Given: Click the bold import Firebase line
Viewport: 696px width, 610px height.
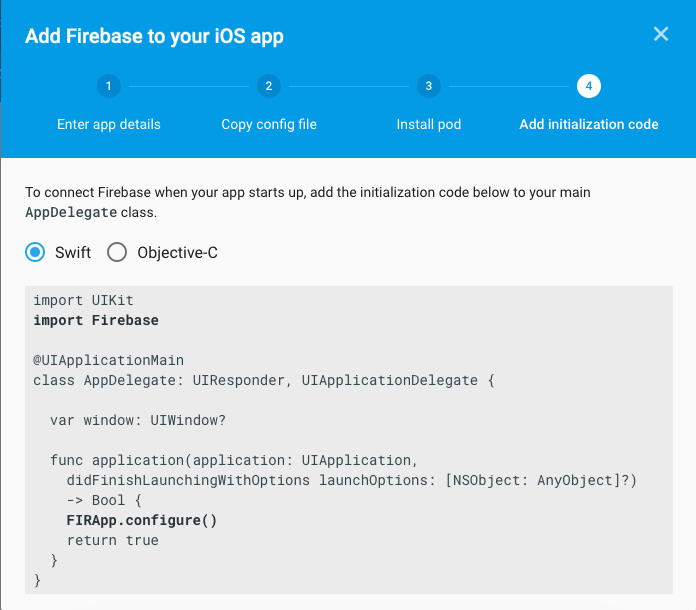Looking at the screenshot, I should [x=96, y=320].
